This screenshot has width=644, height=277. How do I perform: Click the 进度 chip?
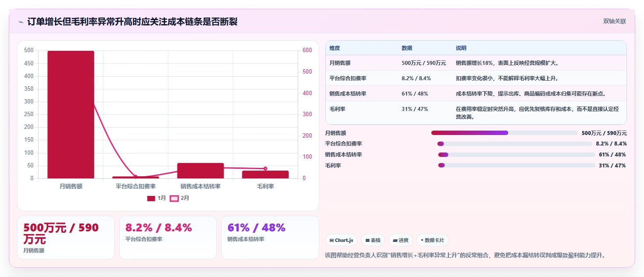point(401,240)
